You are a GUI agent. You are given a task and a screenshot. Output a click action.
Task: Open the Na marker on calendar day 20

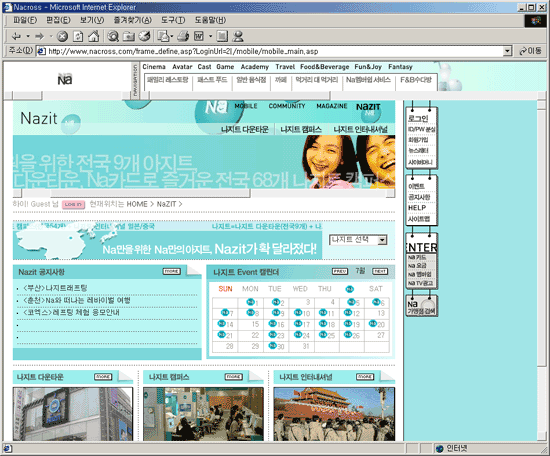pos(373,323)
